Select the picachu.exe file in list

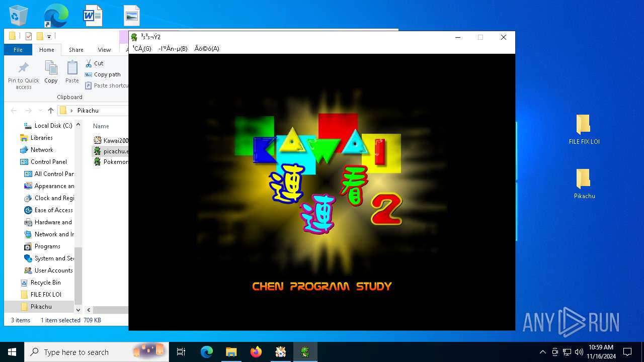click(x=111, y=151)
